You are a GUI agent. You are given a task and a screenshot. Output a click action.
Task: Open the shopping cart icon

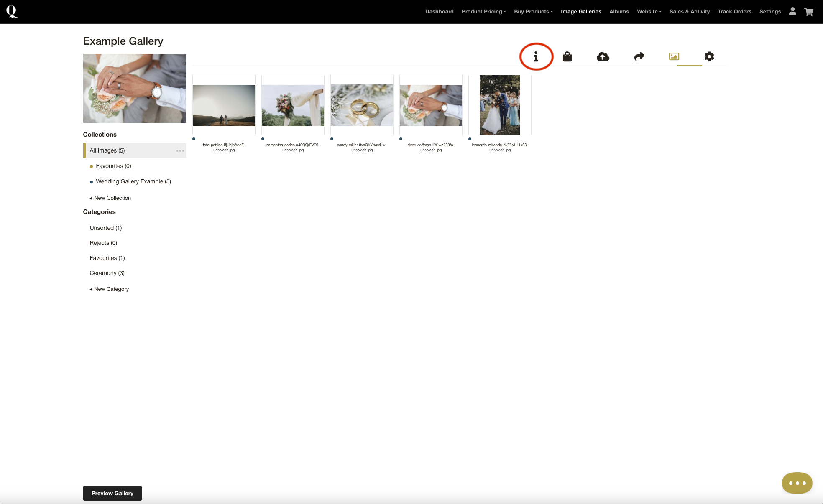pos(808,12)
